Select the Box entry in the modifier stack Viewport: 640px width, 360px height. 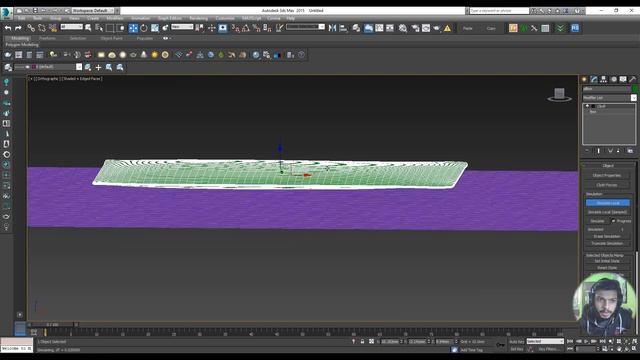593,112
